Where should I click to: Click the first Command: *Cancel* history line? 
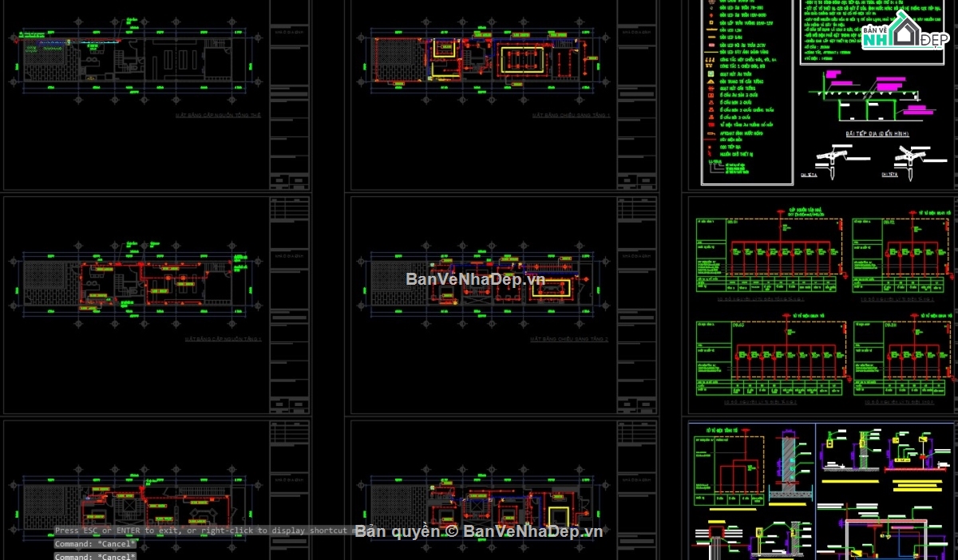95,544
